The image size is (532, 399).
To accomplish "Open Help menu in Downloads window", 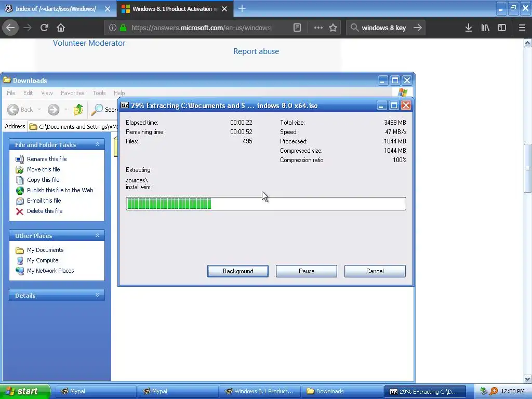I will click(x=119, y=93).
